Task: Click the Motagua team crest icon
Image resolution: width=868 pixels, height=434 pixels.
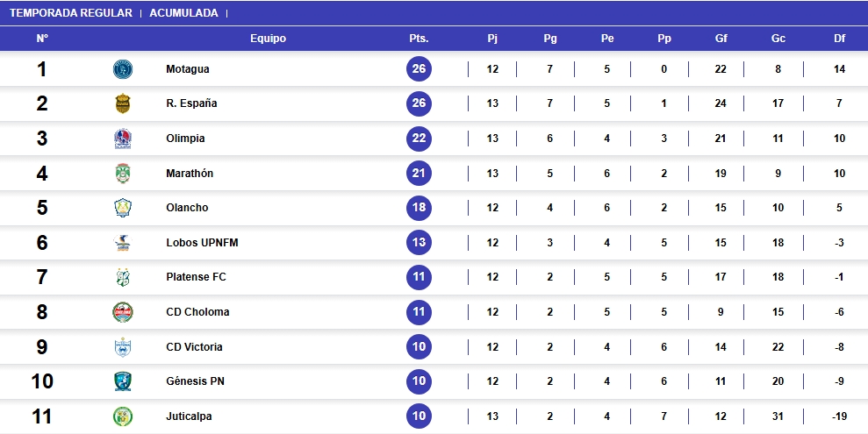Action: pos(123,69)
